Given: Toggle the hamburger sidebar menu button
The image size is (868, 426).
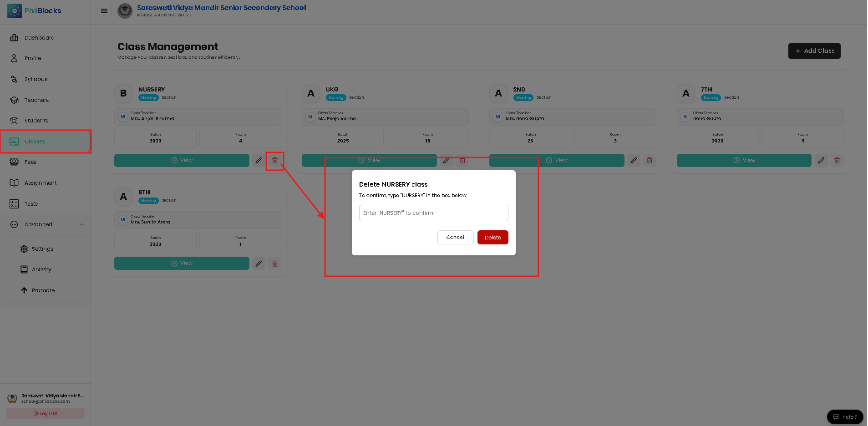Looking at the screenshot, I should point(104,11).
